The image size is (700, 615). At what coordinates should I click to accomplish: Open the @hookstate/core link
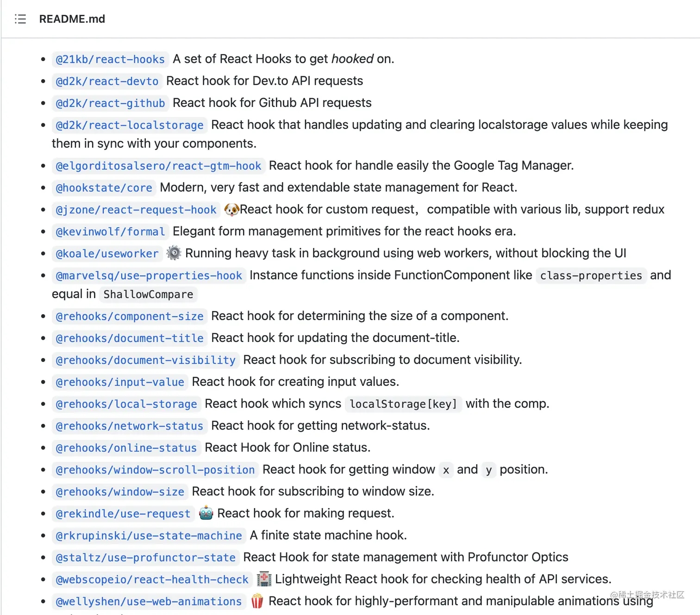click(x=104, y=188)
